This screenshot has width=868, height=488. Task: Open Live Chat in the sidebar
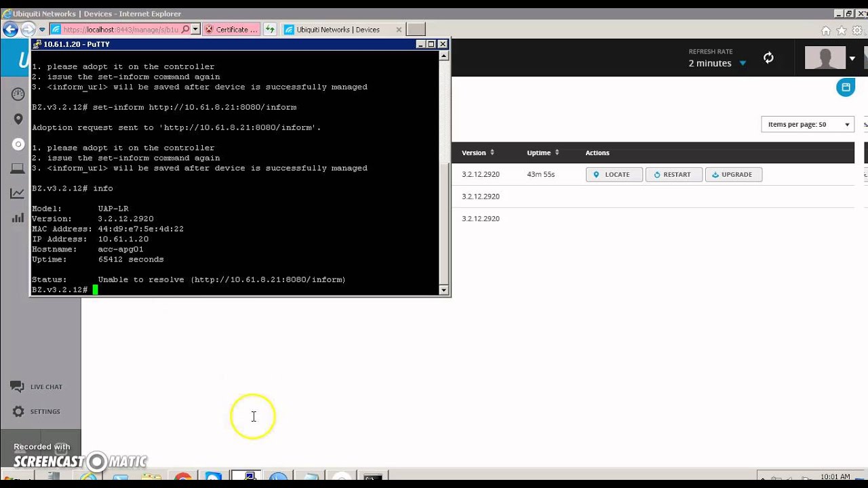37,387
